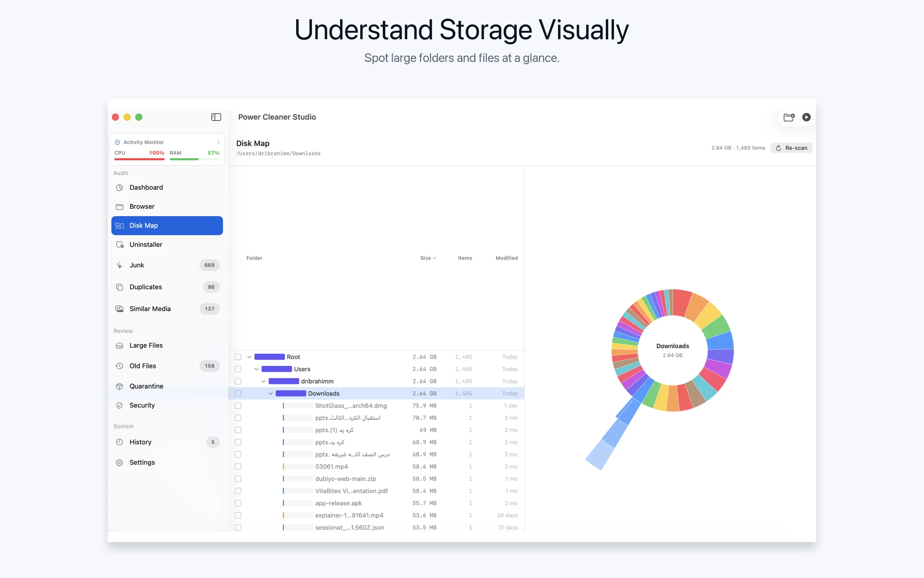Click the light blue extended sunburst wedge
The width and height of the screenshot is (924, 578).
[x=600, y=455]
